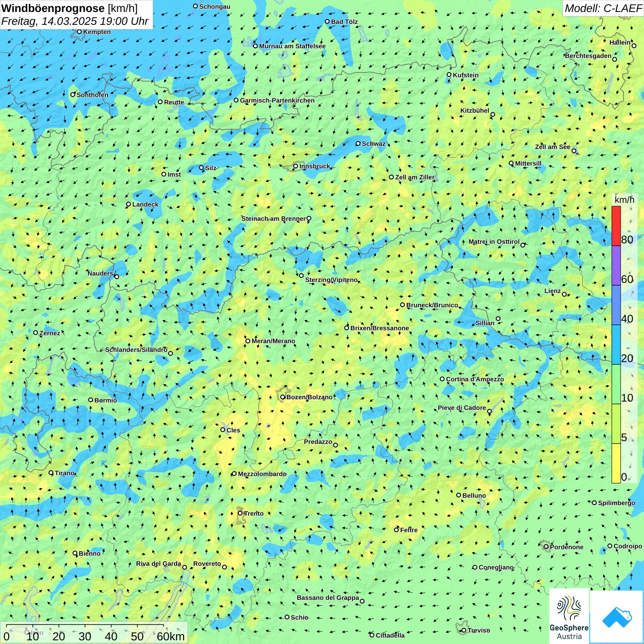Click the Schlanders/Silandro label
The image size is (644, 644).
click(136, 350)
